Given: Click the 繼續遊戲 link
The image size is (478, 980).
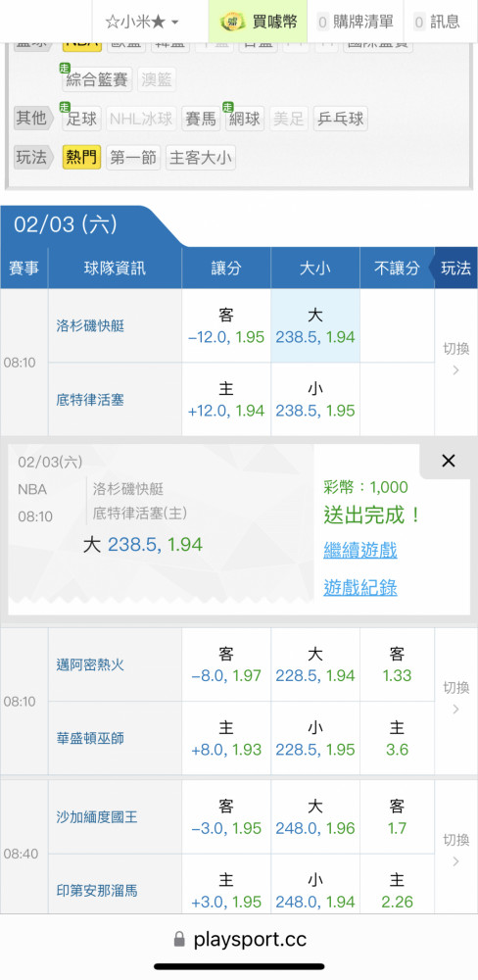Looking at the screenshot, I should (x=360, y=551).
